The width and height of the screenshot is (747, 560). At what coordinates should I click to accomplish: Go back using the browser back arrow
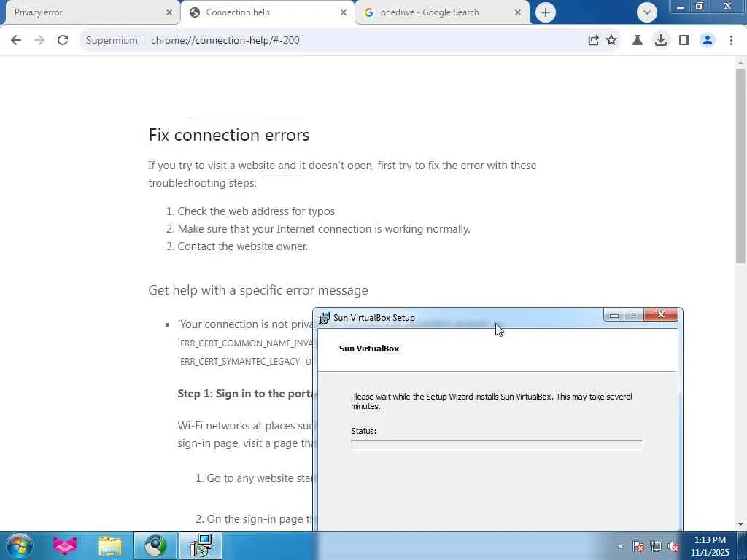point(16,40)
